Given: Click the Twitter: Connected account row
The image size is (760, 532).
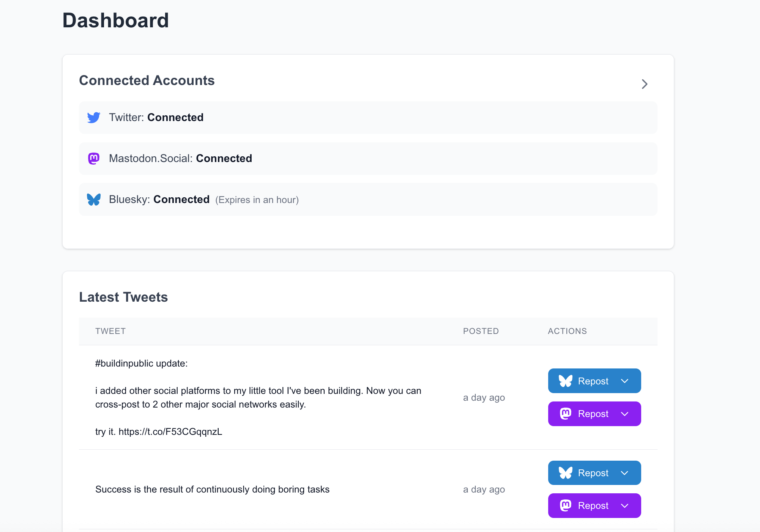Looking at the screenshot, I should 367,118.
